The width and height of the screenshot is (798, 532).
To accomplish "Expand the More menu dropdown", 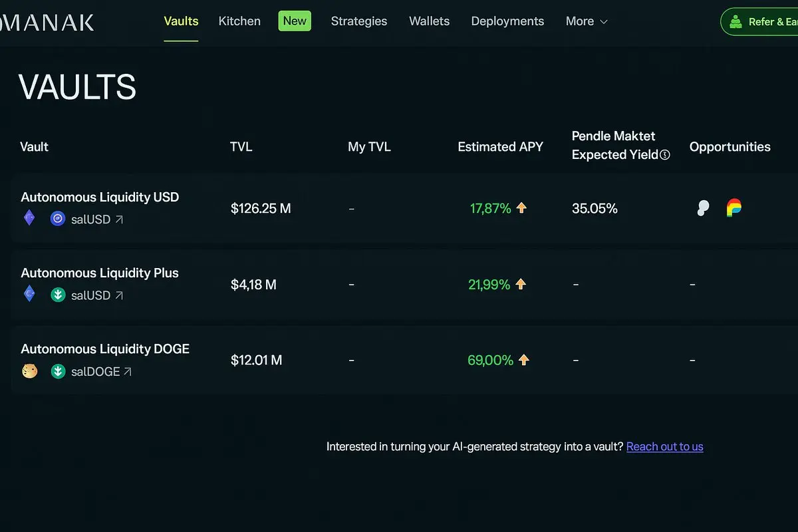I will 587,21.
